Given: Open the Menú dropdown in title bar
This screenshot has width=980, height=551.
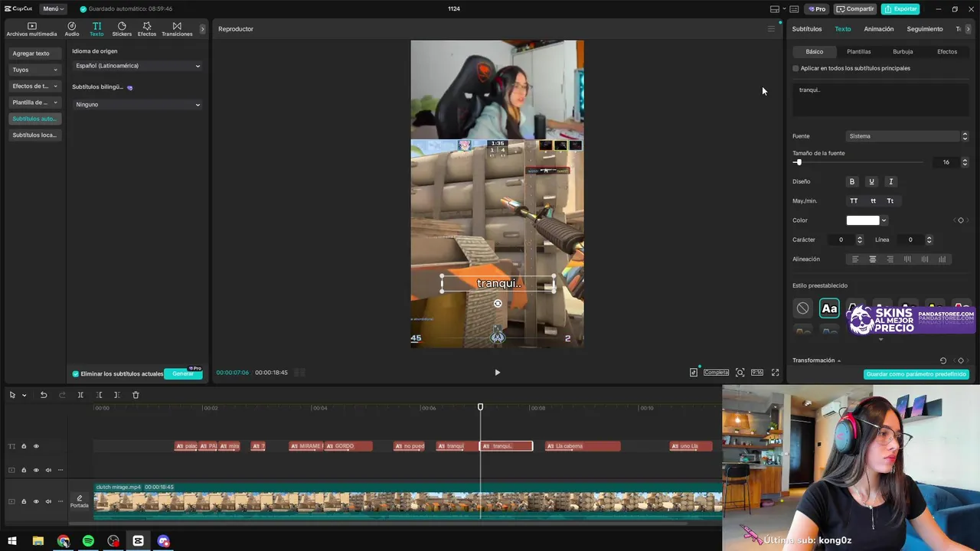Looking at the screenshot, I should [x=53, y=8].
